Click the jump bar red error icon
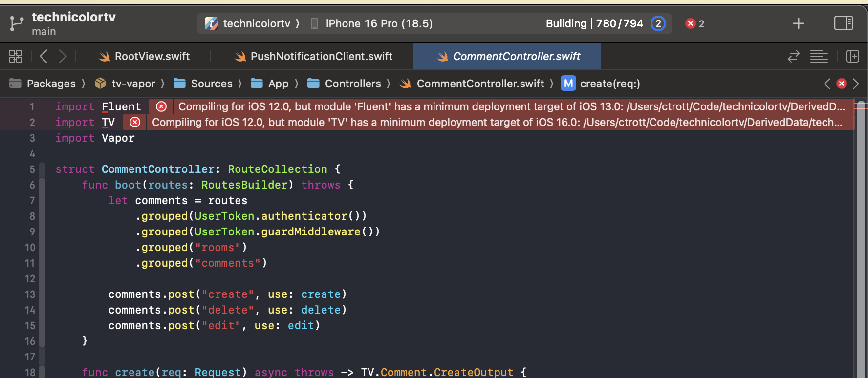The image size is (868, 378). tap(842, 84)
